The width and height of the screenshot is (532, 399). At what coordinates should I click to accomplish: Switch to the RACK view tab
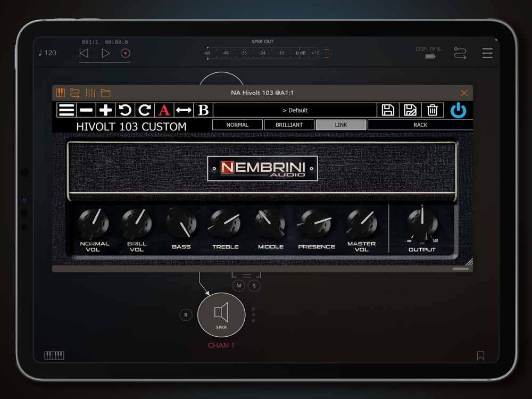[x=420, y=125]
